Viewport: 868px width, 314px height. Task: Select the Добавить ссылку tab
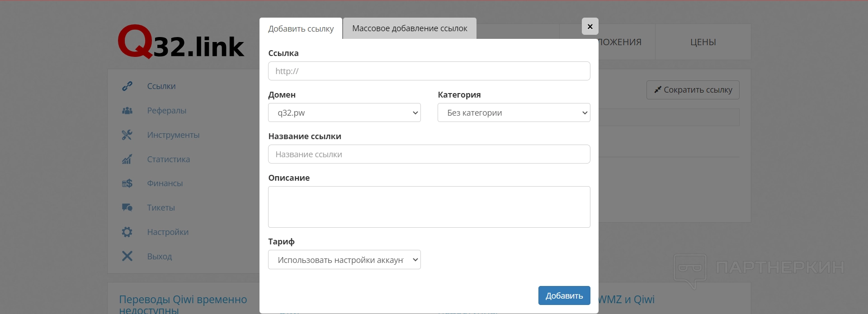point(301,29)
